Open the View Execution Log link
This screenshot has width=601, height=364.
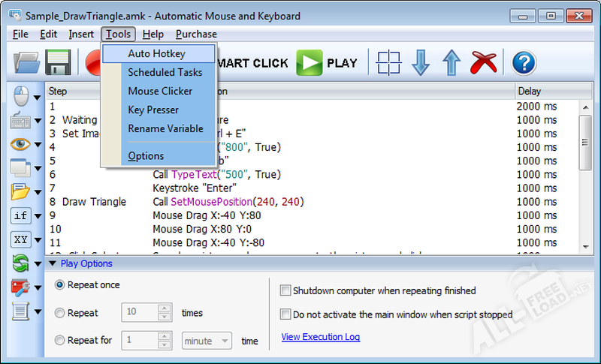coord(320,337)
